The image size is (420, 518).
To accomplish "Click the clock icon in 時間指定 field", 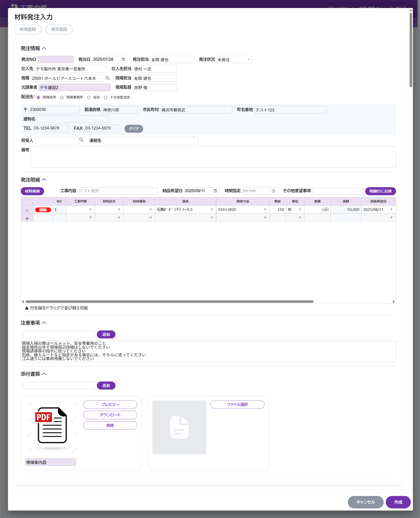I will point(274,191).
